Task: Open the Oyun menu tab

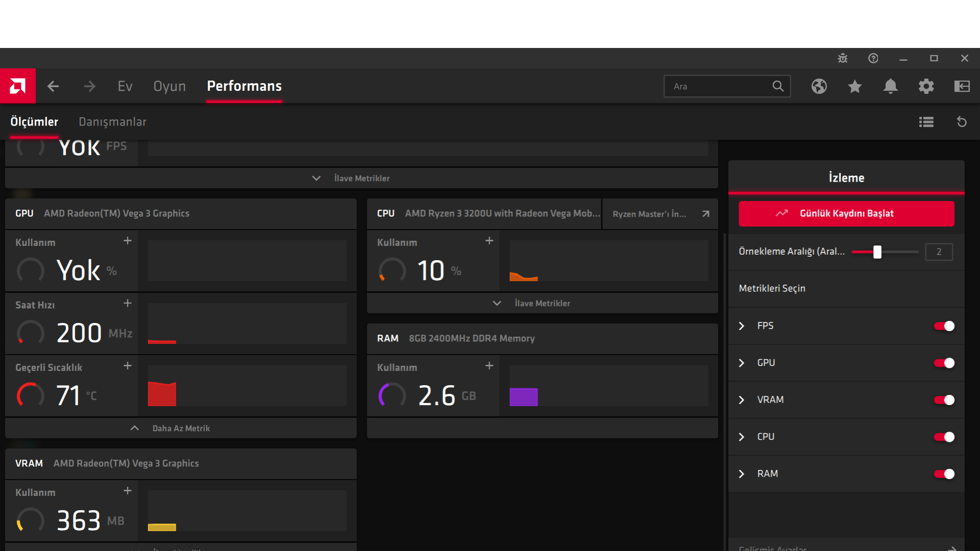Action: tap(169, 86)
